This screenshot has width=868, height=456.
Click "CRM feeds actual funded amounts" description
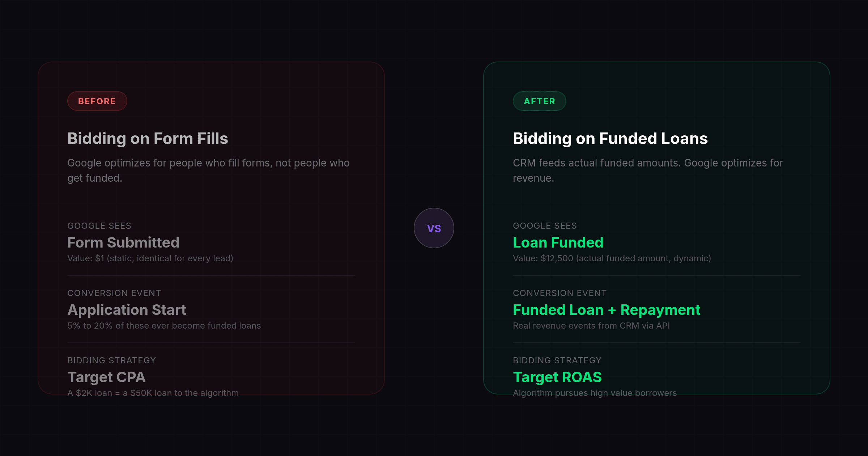pos(647,163)
